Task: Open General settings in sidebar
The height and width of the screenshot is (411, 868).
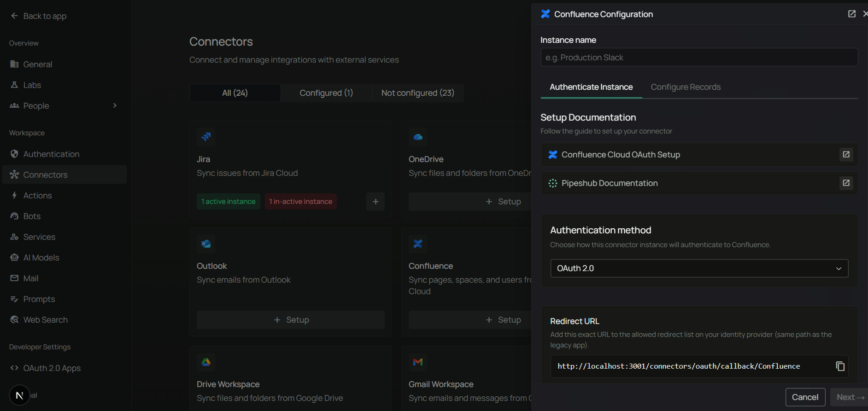Action: pyautogui.click(x=65, y=64)
